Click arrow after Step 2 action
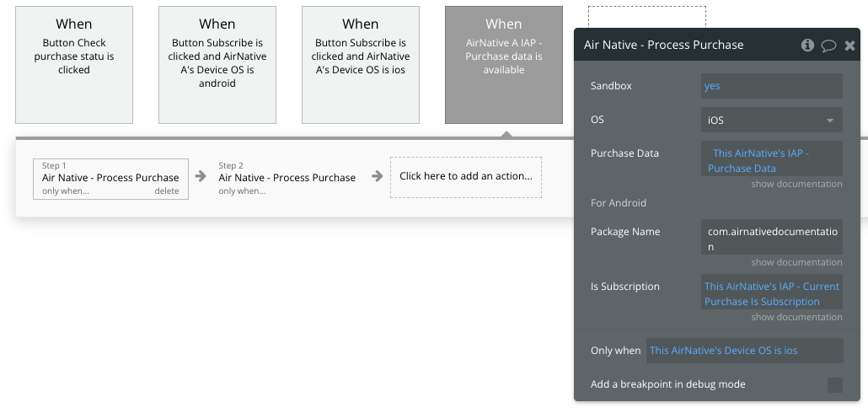Screen dimensions: 868x413 pyautogui.click(x=378, y=176)
